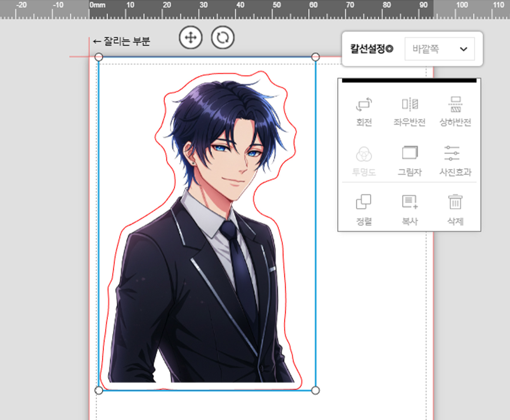Select the 회전 (rotate) tool
Screen dimensions: 510x420
364,111
